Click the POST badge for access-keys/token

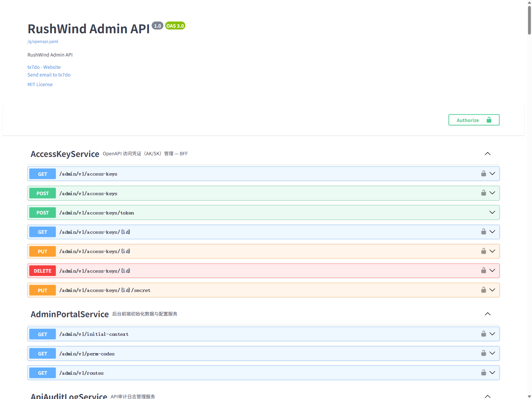[43, 212]
